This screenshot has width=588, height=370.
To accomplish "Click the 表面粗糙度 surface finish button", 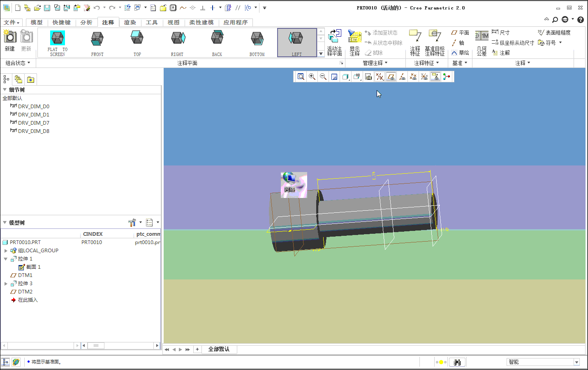I will pyautogui.click(x=554, y=33).
